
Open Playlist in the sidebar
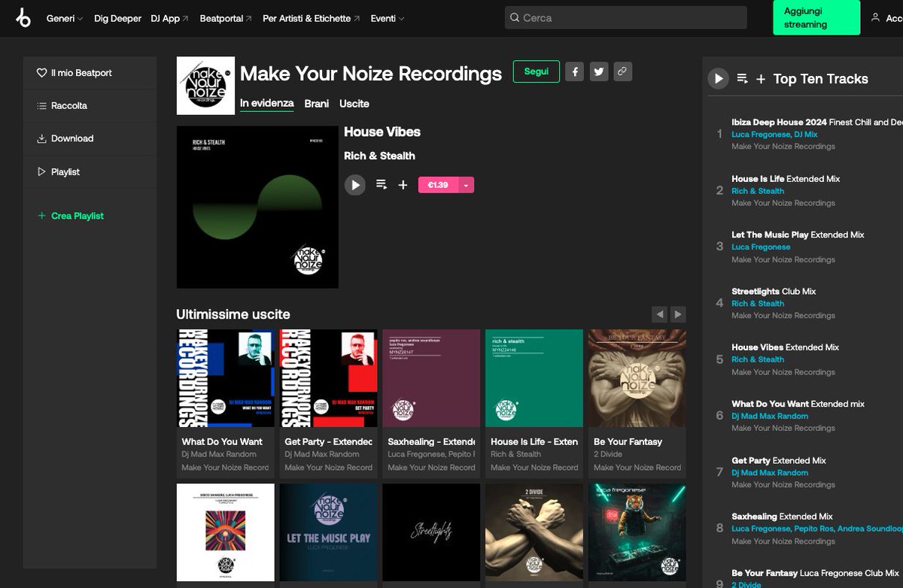tap(59, 172)
